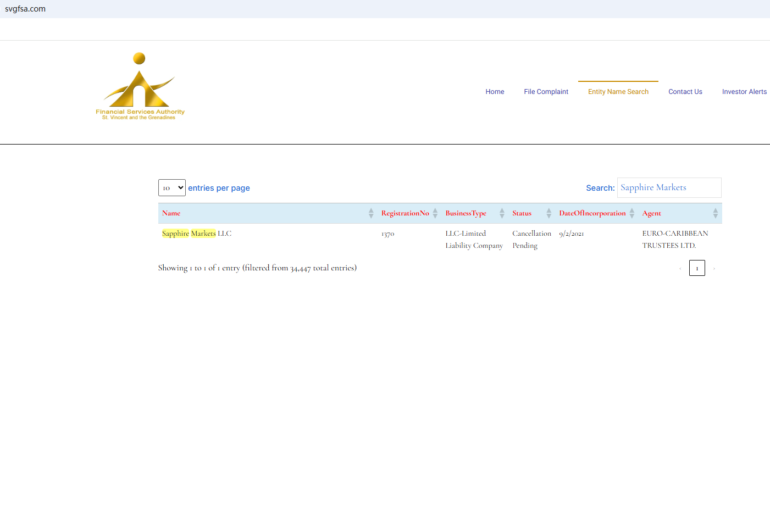Click the Financial Services Authority logo
Screen dimensions: 770x532
point(140,86)
